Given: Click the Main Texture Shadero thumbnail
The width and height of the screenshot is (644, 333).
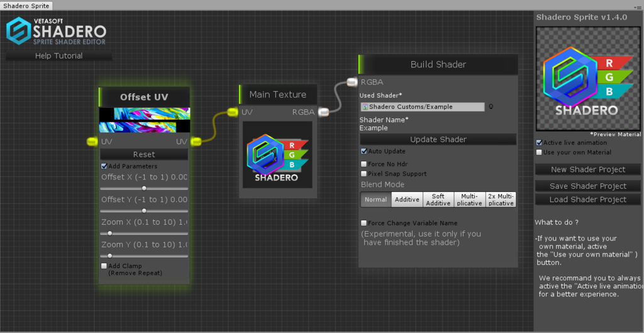Looking at the screenshot, I should (x=277, y=155).
